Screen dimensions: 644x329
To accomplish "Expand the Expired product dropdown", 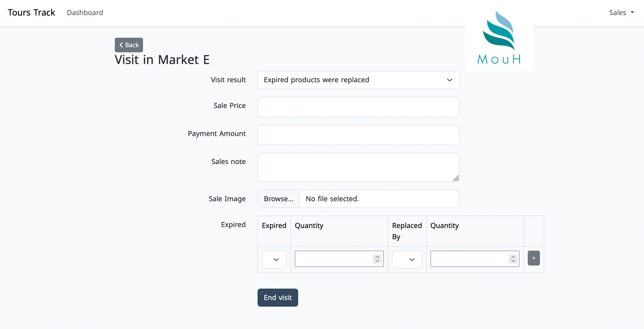I will click(x=274, y=260).
